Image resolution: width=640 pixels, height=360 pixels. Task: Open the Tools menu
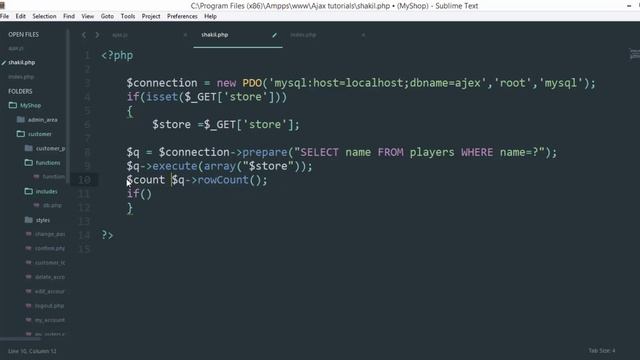click(128, 16)
